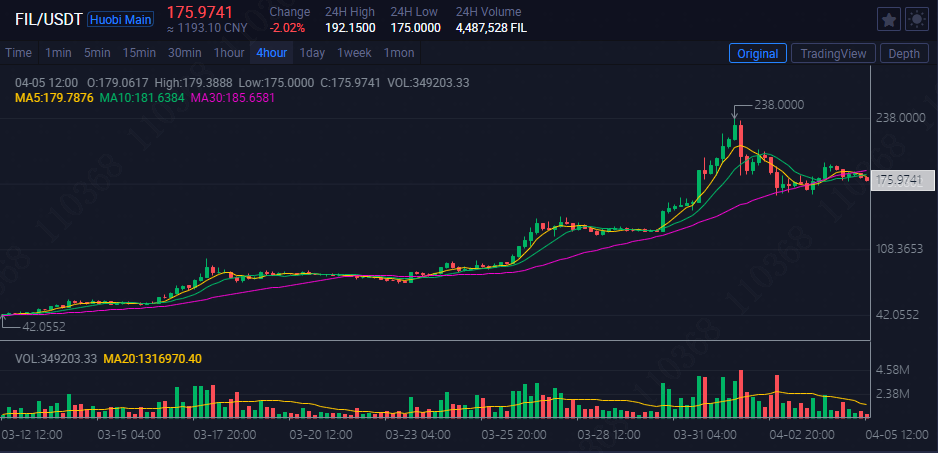The height and width of the screenshot is (453, 938).
Task: Click the 03-31 04:00 time axis label
Action: (x=705, y=433)
